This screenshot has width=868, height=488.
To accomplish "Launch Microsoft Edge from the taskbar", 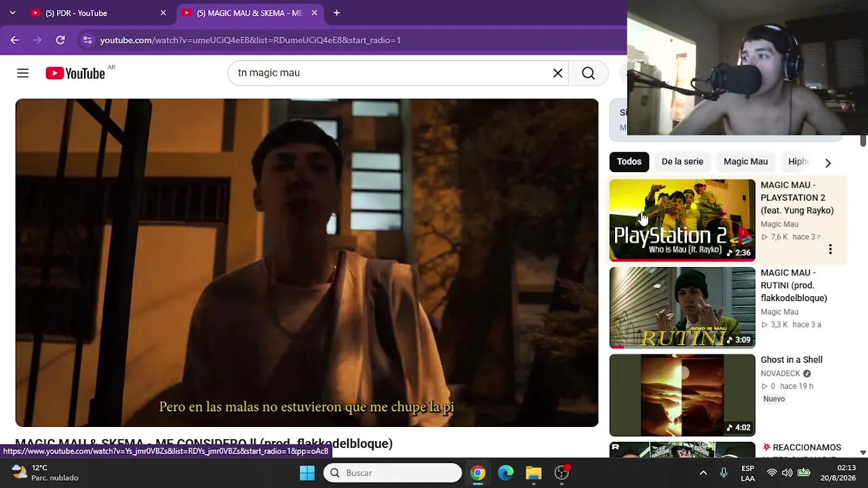I will point(506,472).
